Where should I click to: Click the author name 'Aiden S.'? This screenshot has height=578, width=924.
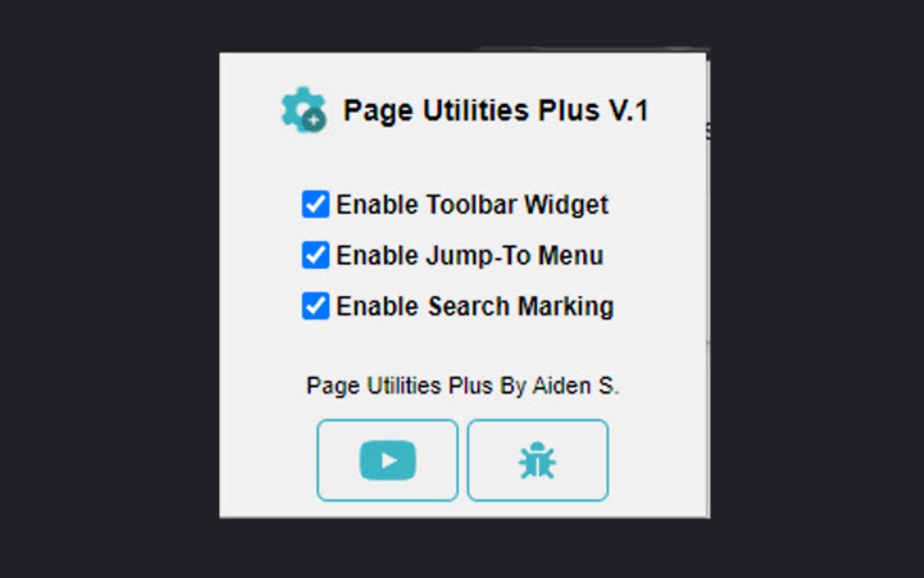[x=576, y=386]
